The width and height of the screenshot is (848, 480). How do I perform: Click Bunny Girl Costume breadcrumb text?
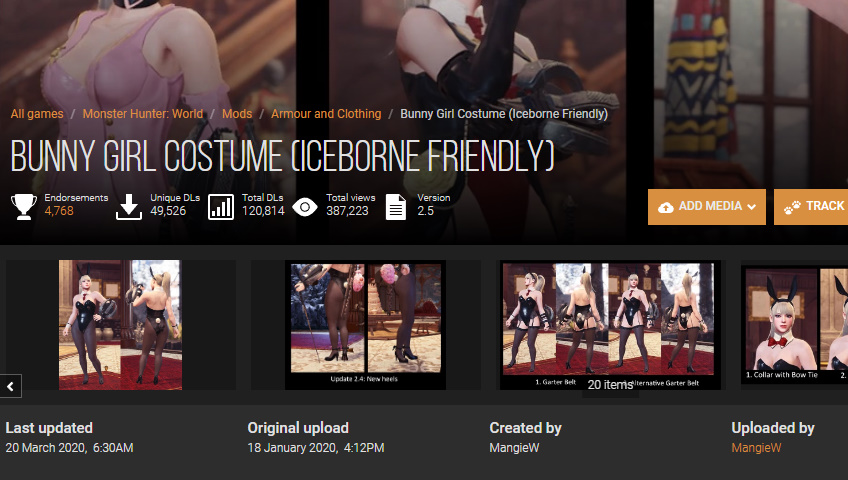504,114
